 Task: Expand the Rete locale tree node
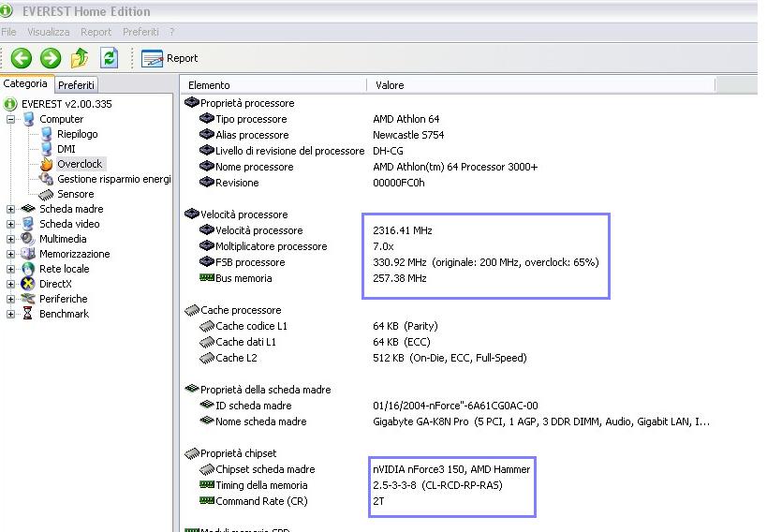[10, 269]
